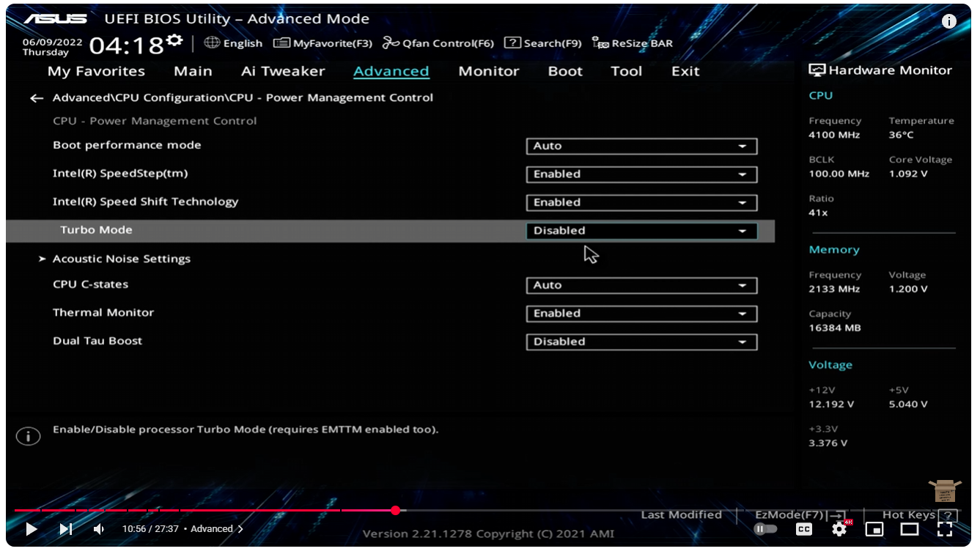
Task: Click the "Dual Tau Boost" label
Action: coord(97,341)
